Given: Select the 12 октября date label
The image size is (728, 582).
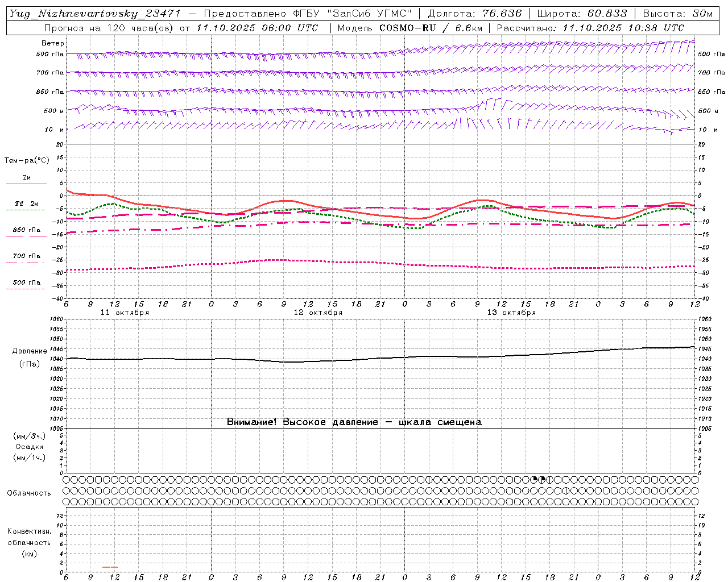Looking at the screenshot, I should point(318,313).
